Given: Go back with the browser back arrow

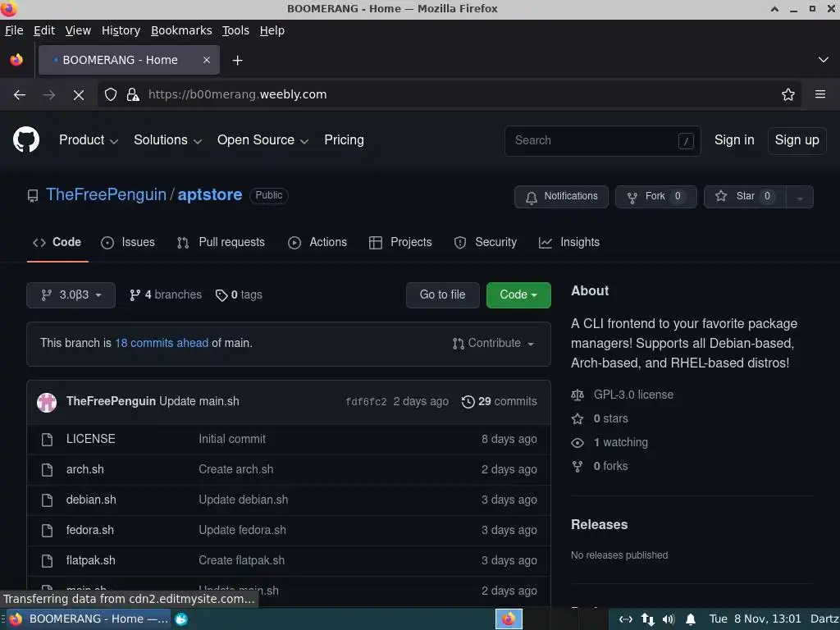Looking at the screenshot, I should [x=20, y=95].
